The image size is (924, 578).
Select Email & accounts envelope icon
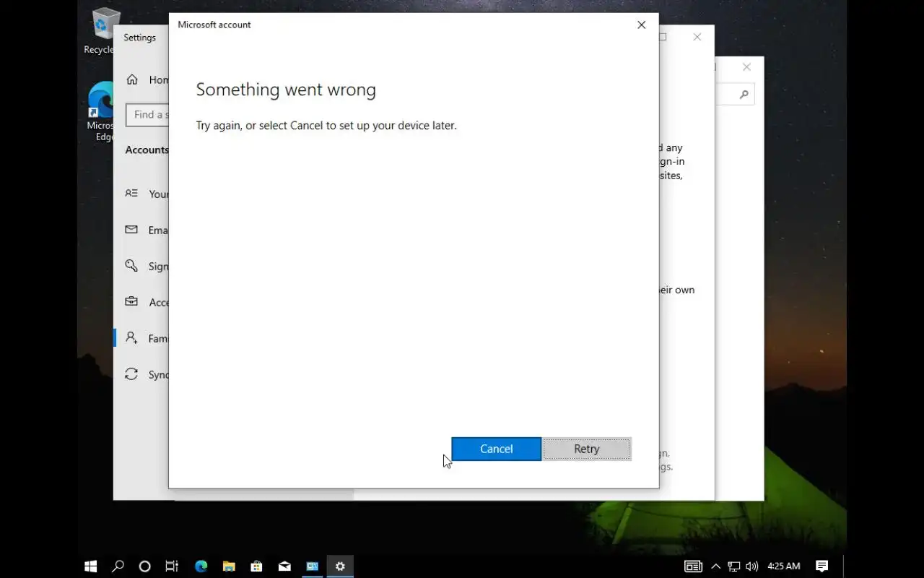[x=131, y=230]
